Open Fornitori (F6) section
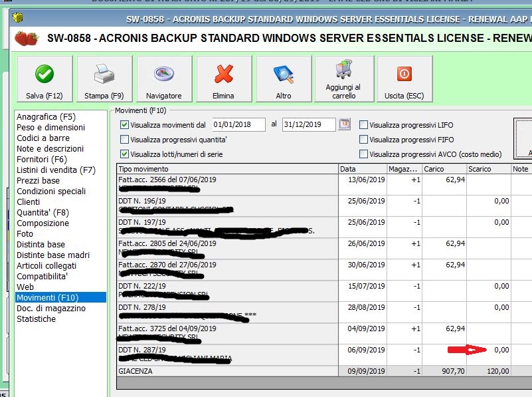 (42, 160)
